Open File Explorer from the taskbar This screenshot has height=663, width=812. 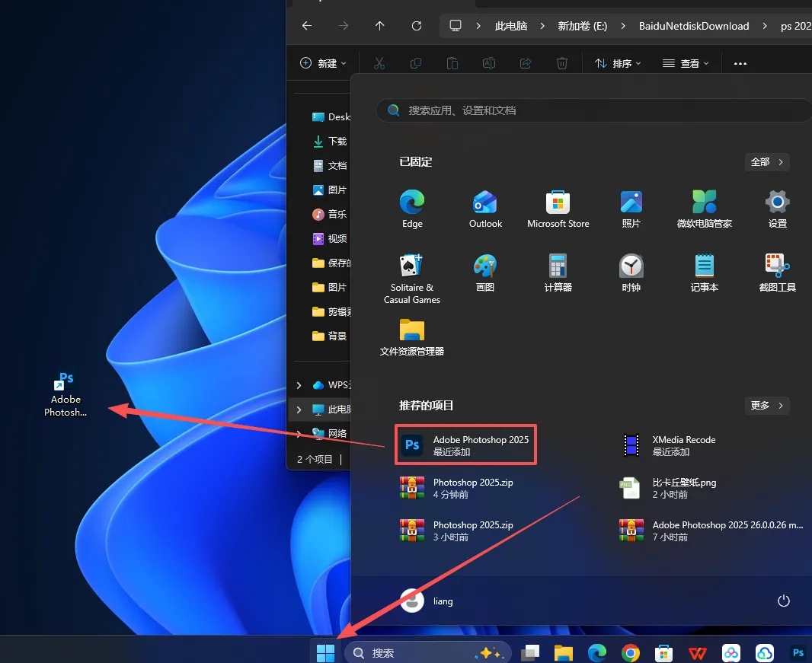click(x=564, y=652)
